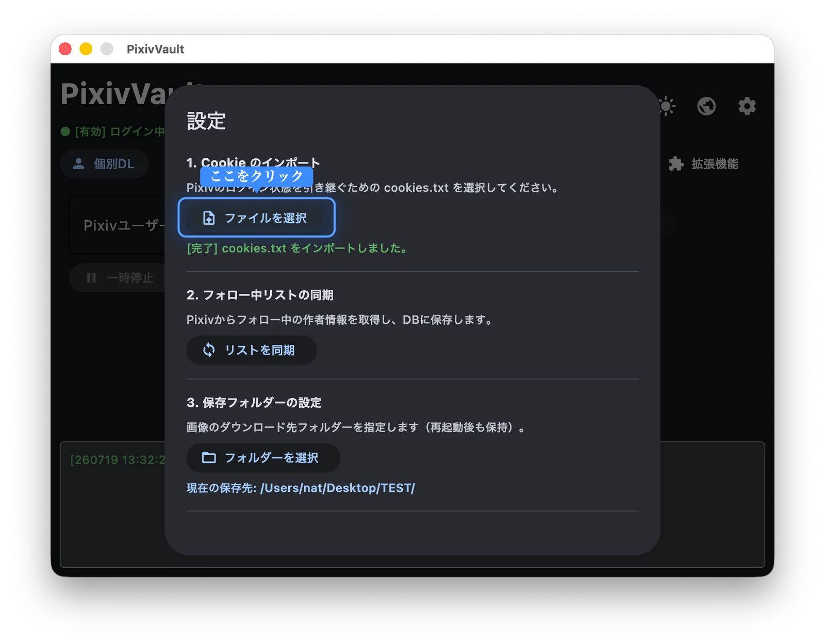Viewport: 825px width, 644px height.
Task: Open the settings gear icon
Action: (x=747, y=106)
